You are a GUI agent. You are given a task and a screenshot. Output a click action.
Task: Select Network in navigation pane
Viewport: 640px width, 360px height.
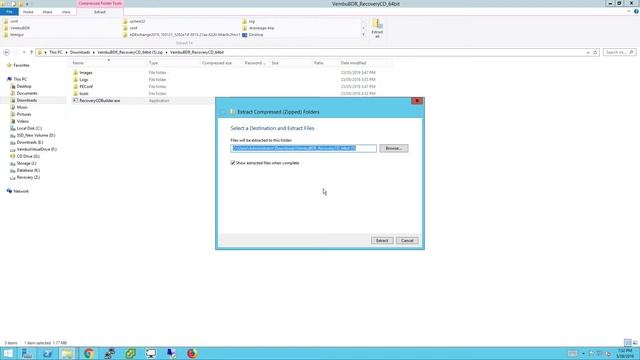coord(21,191)
